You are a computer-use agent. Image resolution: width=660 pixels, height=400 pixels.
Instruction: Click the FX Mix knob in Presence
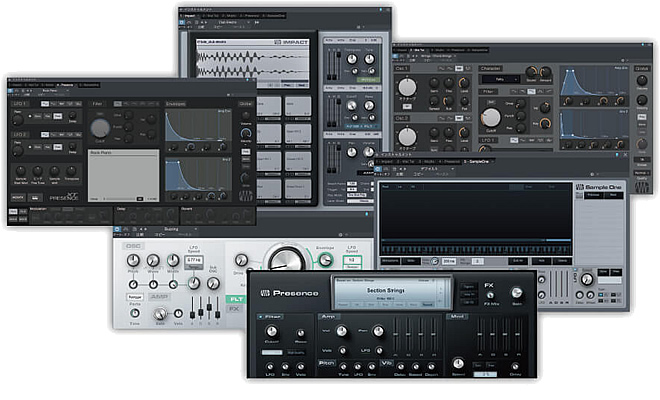pyautogui.click(x=490, y=295)
